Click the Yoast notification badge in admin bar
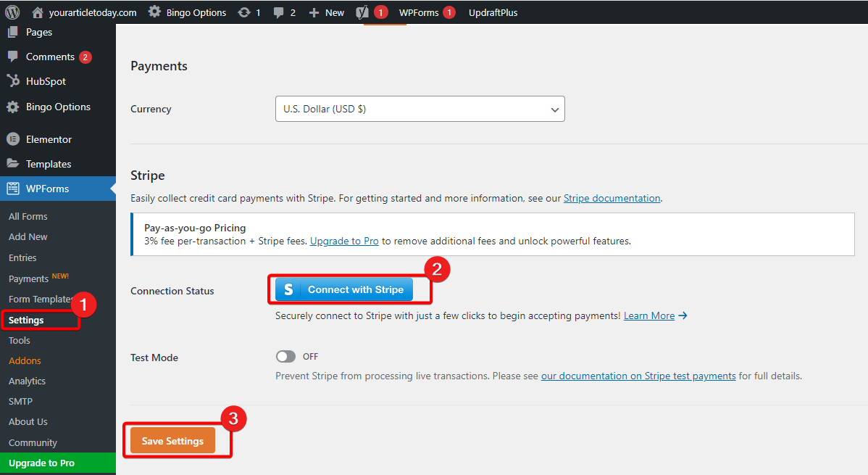The width and height of the screenshot is (868, 475). pos(381,12)
